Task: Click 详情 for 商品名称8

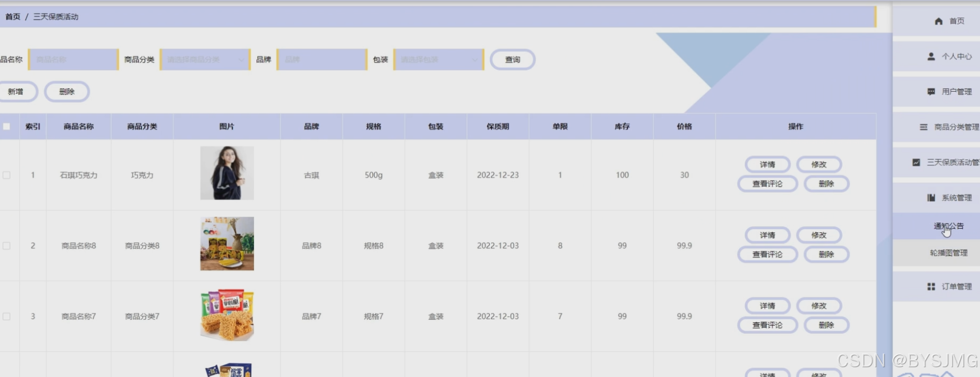Action: [767, 235]
